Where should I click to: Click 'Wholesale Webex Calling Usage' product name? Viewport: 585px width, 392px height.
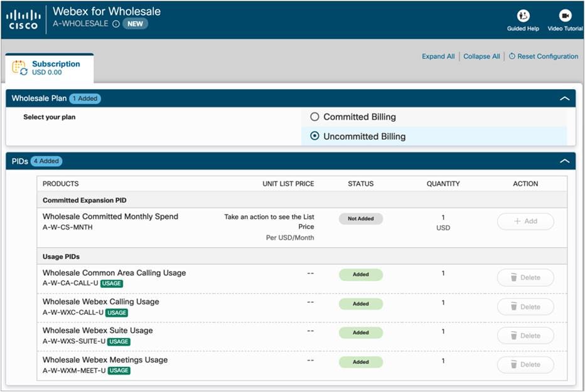pyautogui.click(x=100, y=302)
